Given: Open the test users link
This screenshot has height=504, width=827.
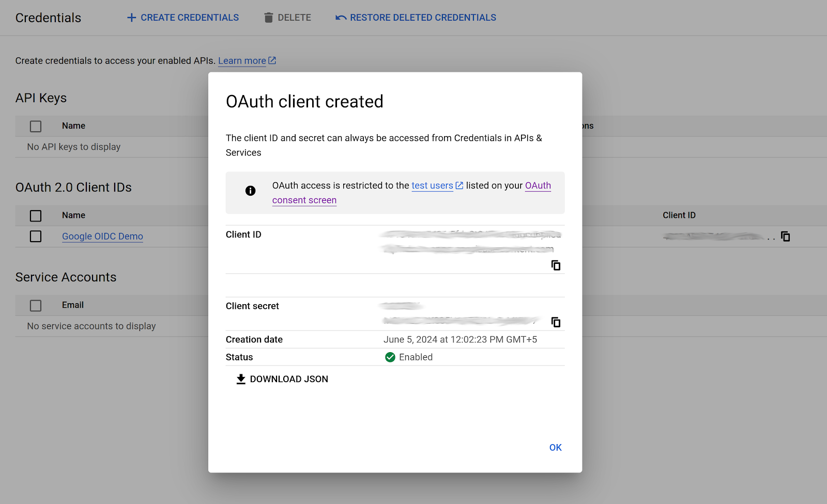Looking at the screenshot, I should pos(432,185).
